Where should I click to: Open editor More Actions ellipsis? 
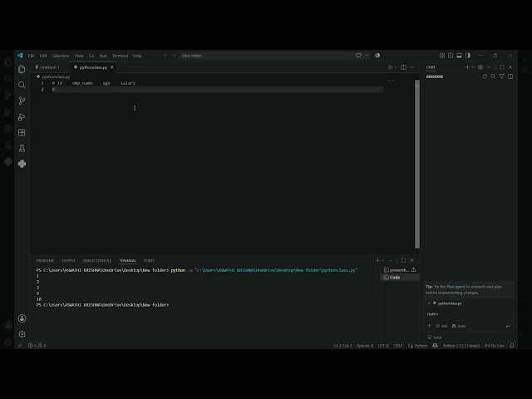click(412, 67)
